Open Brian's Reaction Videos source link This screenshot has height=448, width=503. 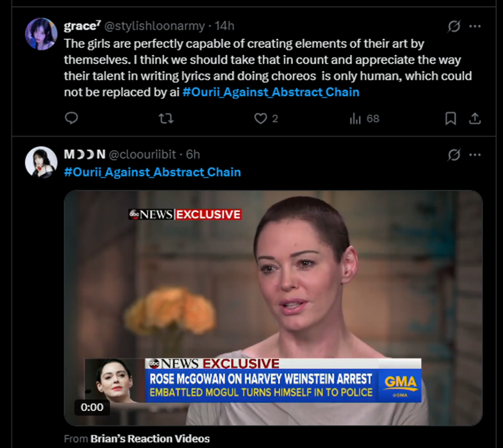(x=149, y=438)
